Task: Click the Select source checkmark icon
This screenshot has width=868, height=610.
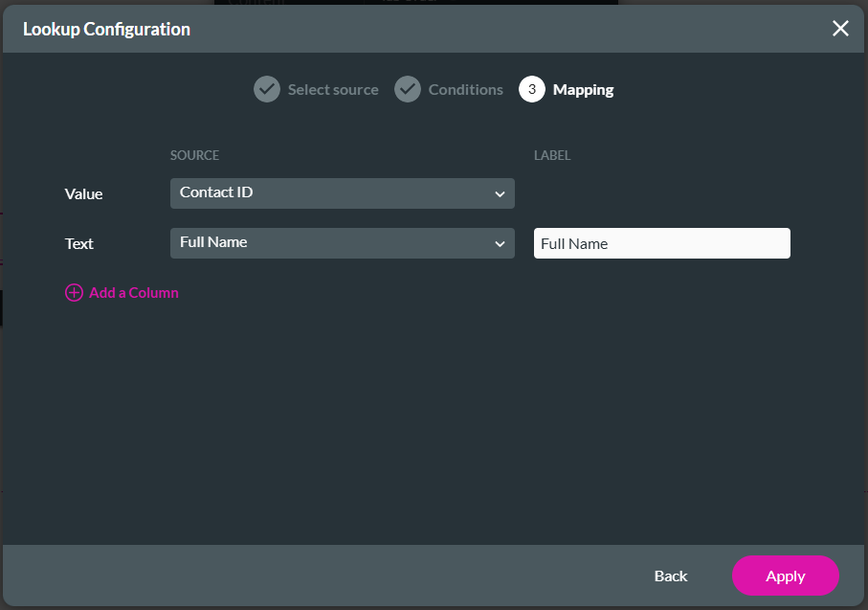Action: 267,89
